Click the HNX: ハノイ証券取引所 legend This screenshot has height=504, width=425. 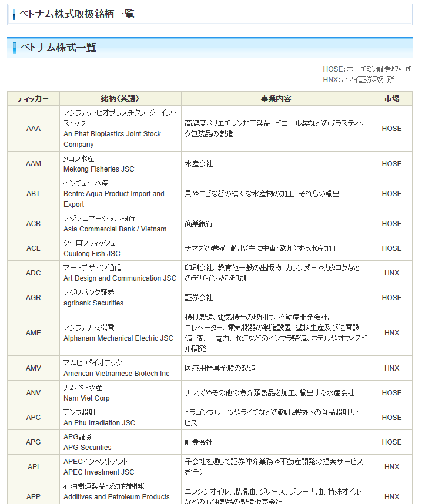[x=359, y=80]
